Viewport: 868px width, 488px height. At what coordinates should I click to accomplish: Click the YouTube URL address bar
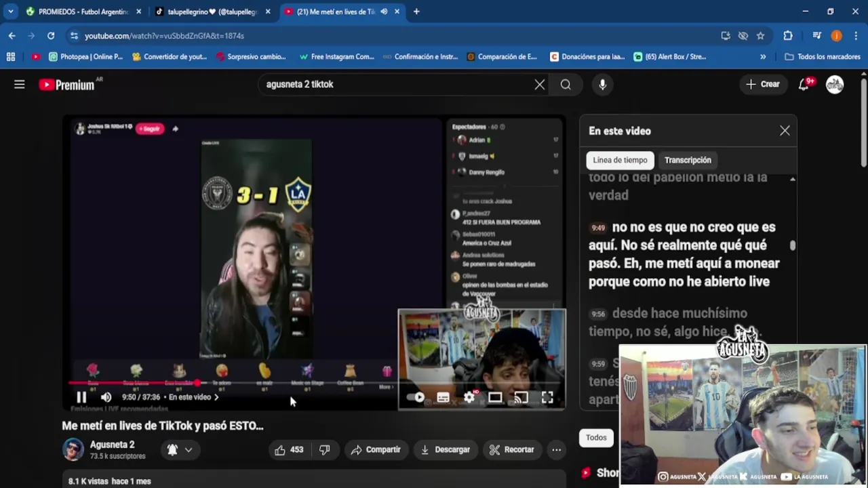[393, 35]
